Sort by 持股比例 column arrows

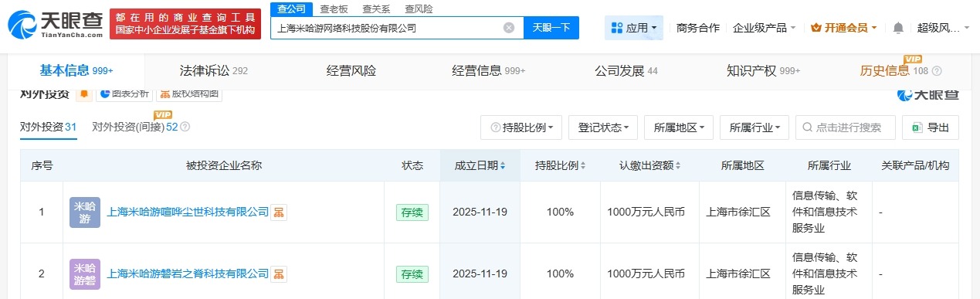click(x=582, y=166)
